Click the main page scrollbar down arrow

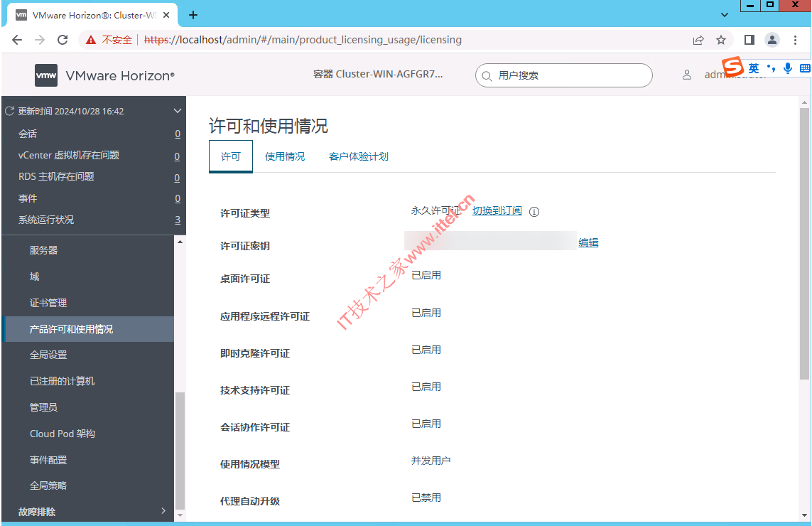[804, 515]
